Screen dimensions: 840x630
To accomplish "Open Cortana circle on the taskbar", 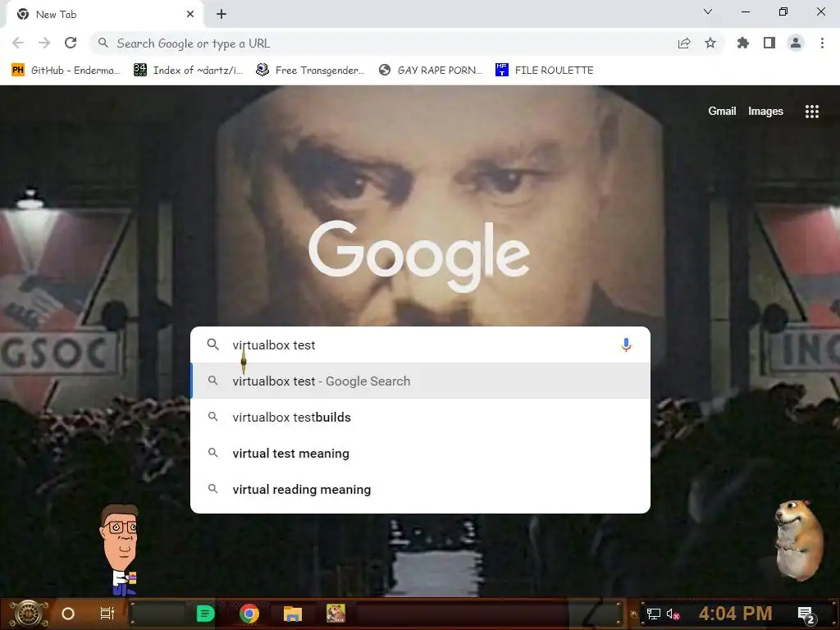I will (68, 614).
